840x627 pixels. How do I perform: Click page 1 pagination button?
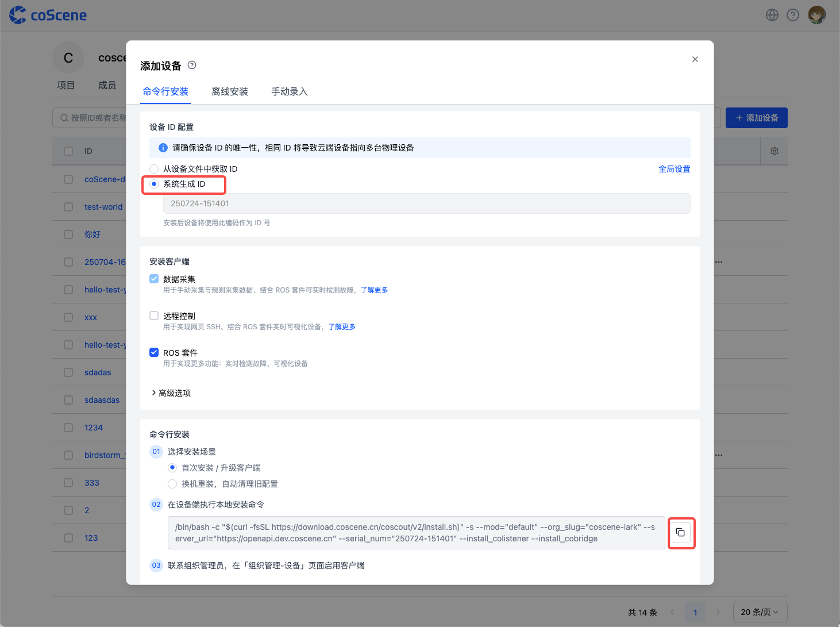pyautogui.click(x=695, y=613)
